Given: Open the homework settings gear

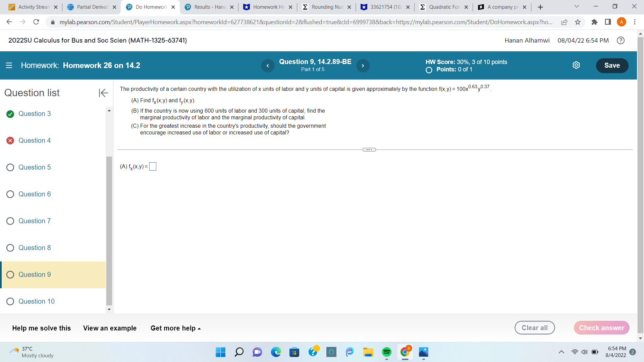Looking at the screenshot, I should coord(576,65).
